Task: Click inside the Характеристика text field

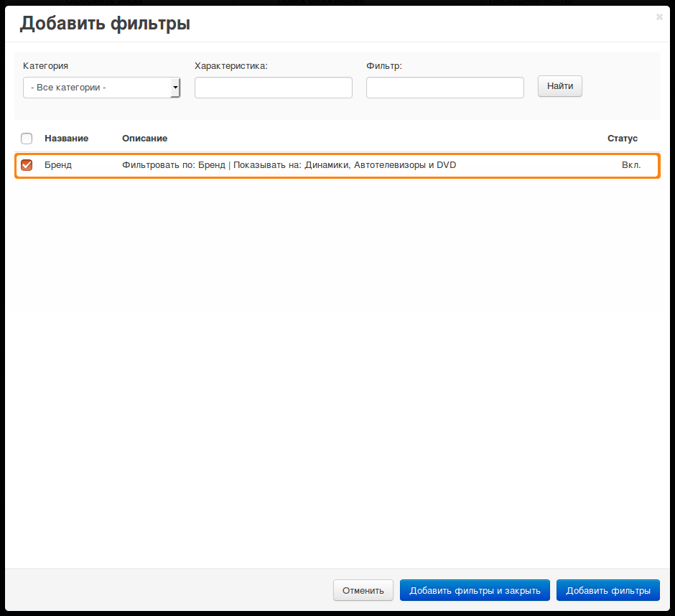Action: 273,88
